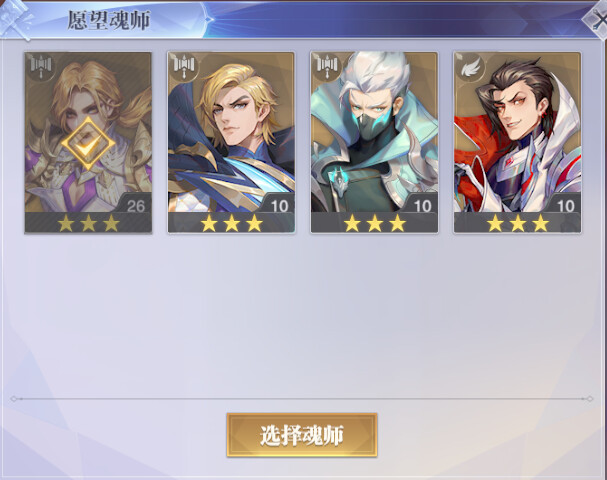Select the blonde short-haired soul master card
This screenshot has width=607, height=480.
coord(231,142)
